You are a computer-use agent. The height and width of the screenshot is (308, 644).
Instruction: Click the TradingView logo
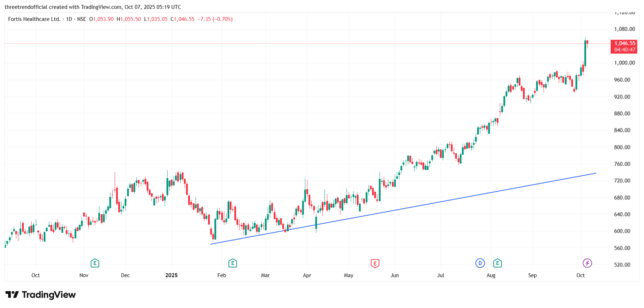pyautogui.click(x=40, y=295)
